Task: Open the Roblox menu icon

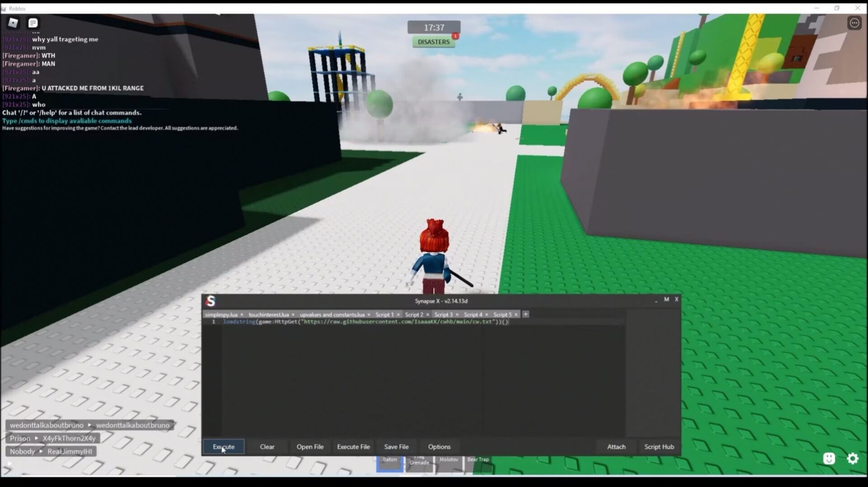Action: (x=13, y=23)
